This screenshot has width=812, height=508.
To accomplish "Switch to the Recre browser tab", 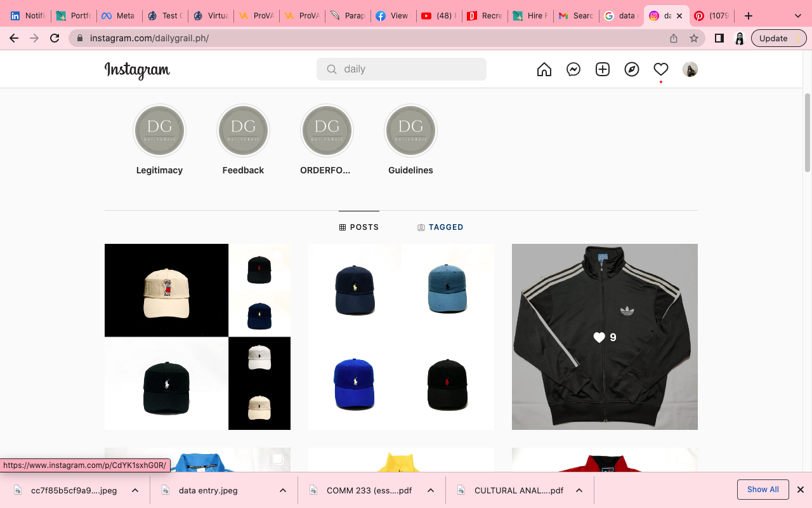I will tap(484, 16).
